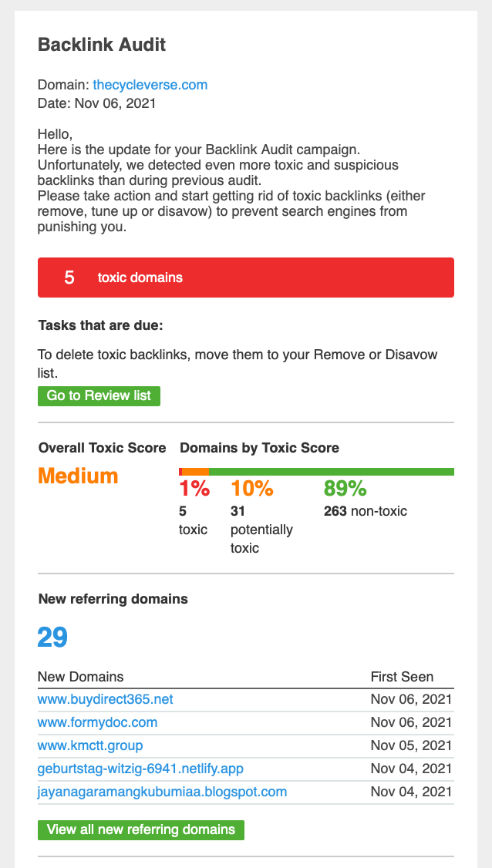Open jayanagaramangkubumiaa.blogspot.com link
Viewport: 492px width, 868px height.
coord(163,792)
